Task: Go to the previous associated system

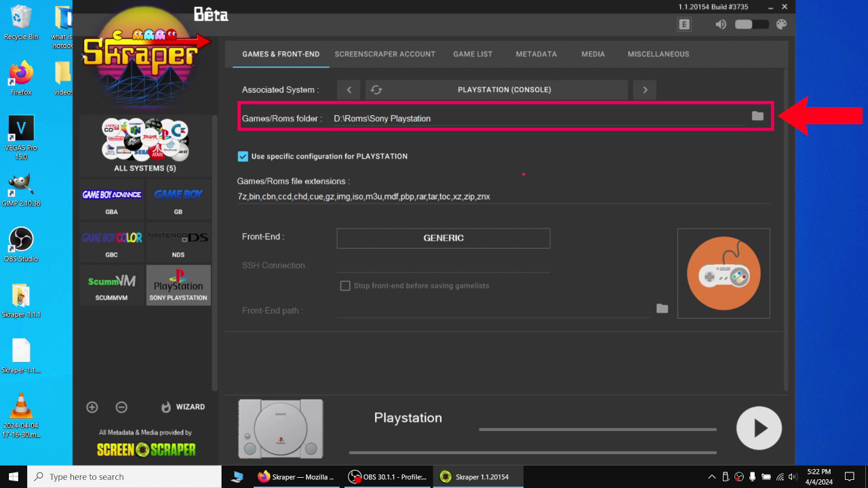Action: [x=349, y=89]
